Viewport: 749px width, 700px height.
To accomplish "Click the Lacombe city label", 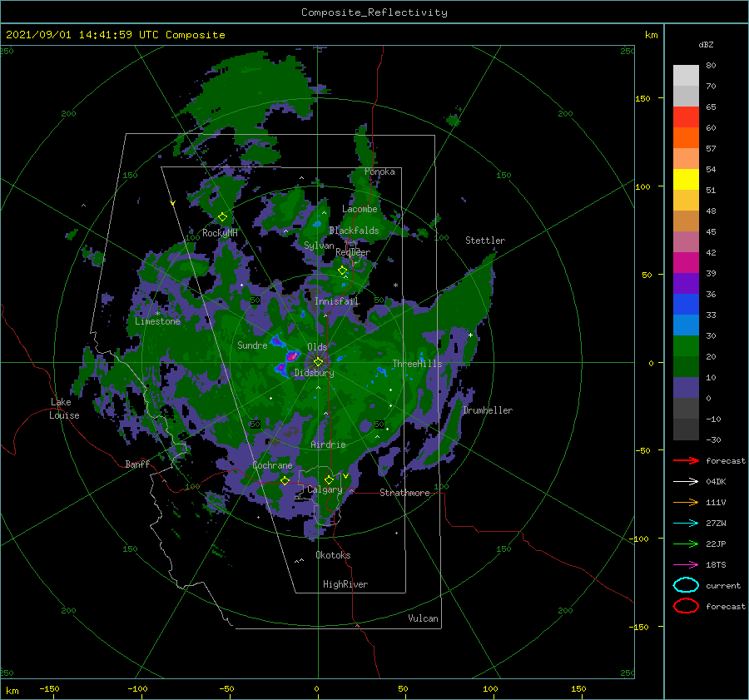I will tap(360, 209).
